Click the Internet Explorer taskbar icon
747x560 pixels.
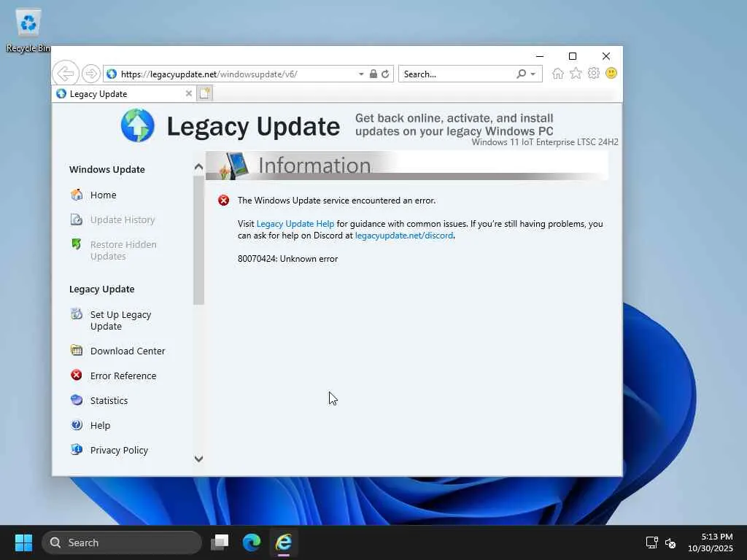284,542
